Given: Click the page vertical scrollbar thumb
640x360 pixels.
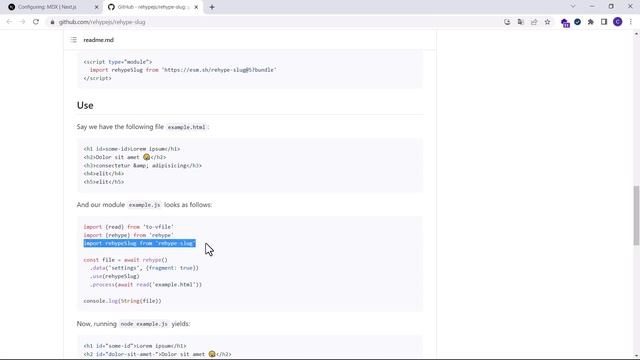Looking at the screenshot, I should coord(636,215).
